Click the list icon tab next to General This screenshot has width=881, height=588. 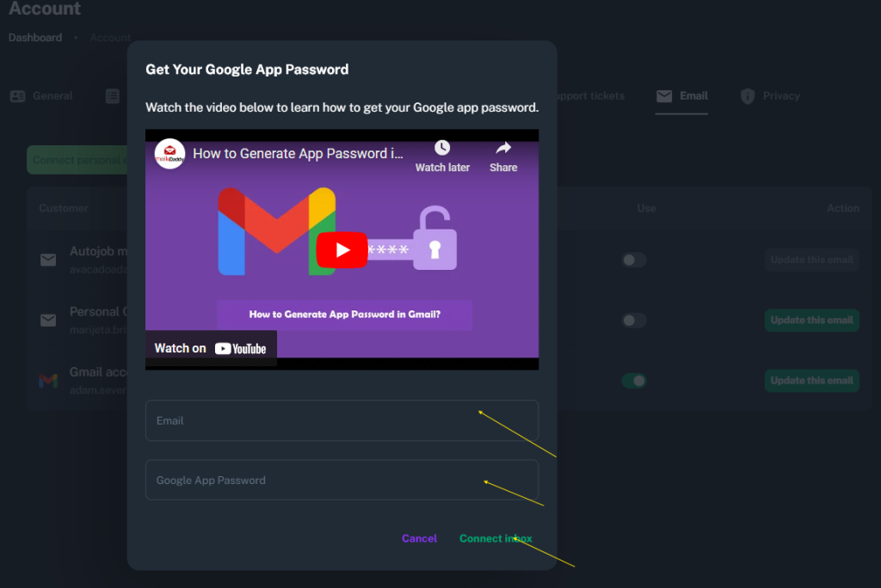click(113, 96)
